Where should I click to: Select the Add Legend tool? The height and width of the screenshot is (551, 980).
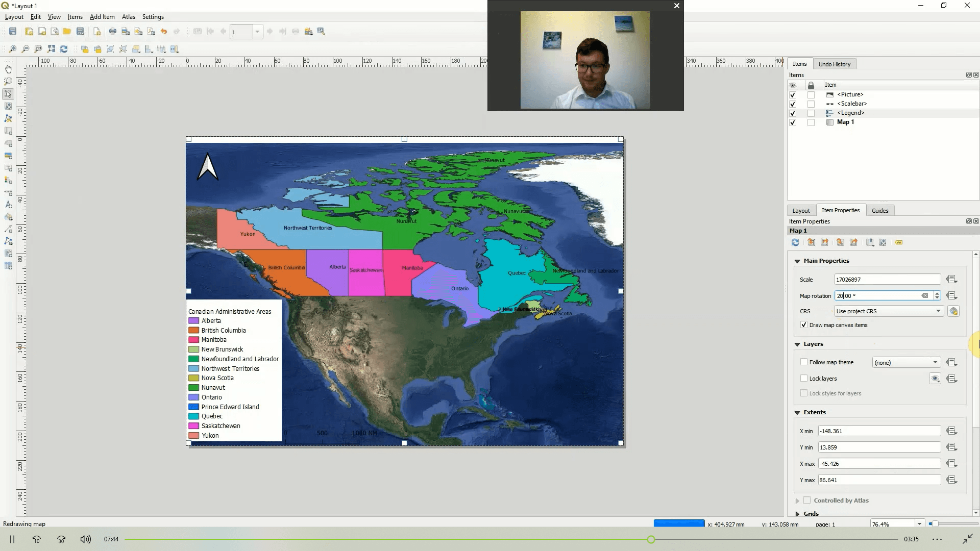8,181
